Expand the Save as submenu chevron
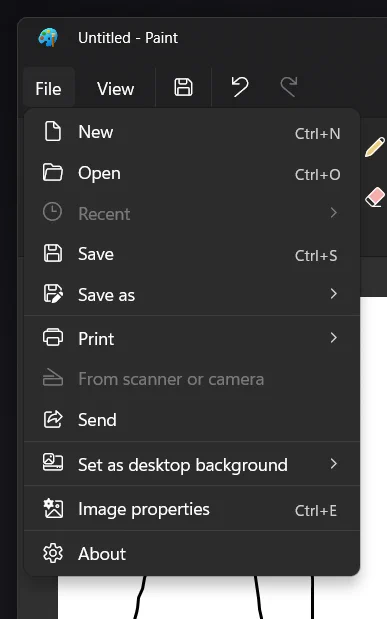 [334, 293]
